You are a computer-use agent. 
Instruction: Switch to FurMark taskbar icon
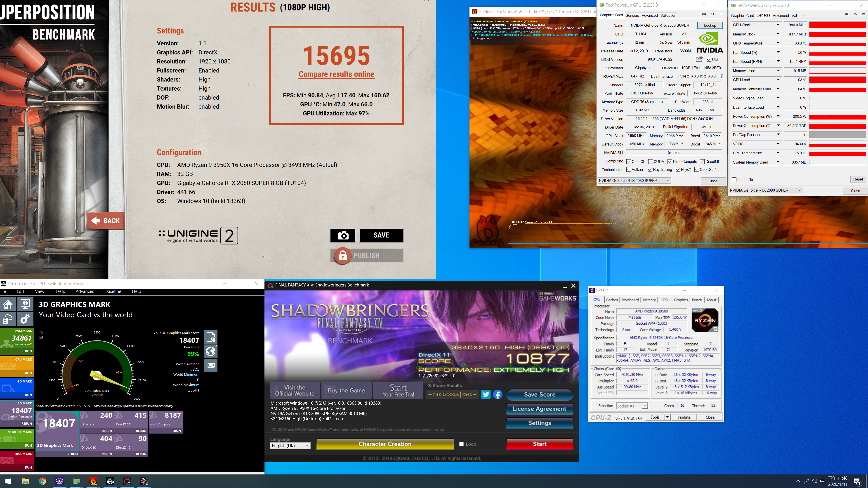(x=93, y=481)
